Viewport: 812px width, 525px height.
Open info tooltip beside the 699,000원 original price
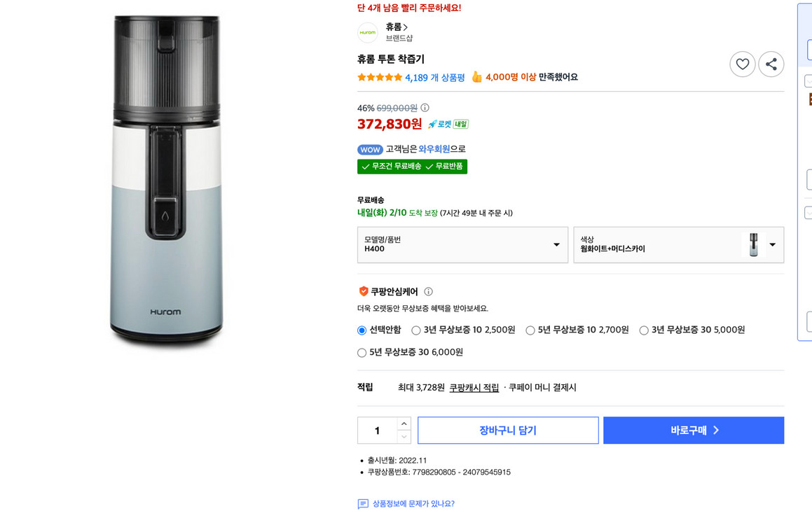[x=425, y=108]
